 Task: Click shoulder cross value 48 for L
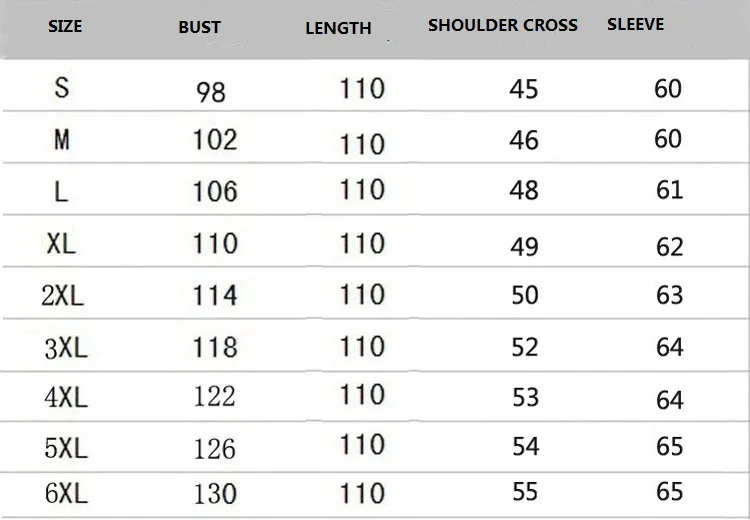(524, 190)
